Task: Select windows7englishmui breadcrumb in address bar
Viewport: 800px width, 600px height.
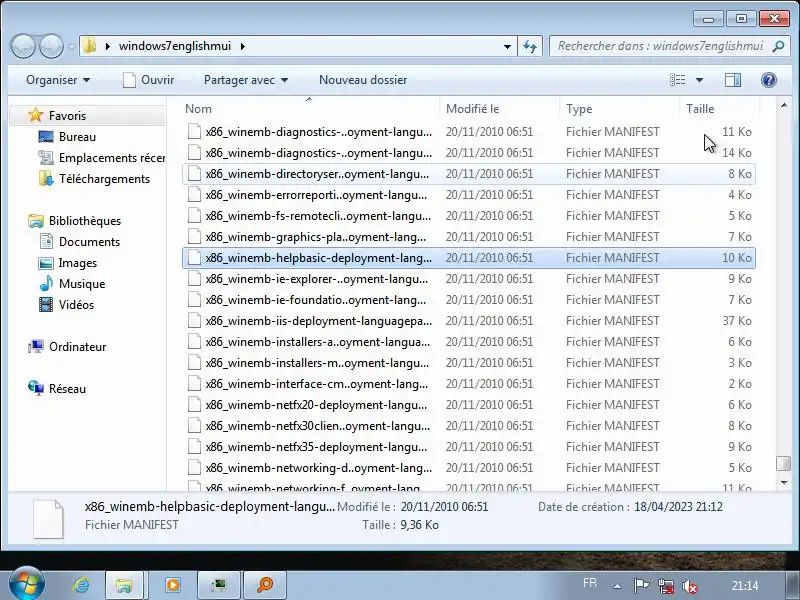Action: pos(174,46)
